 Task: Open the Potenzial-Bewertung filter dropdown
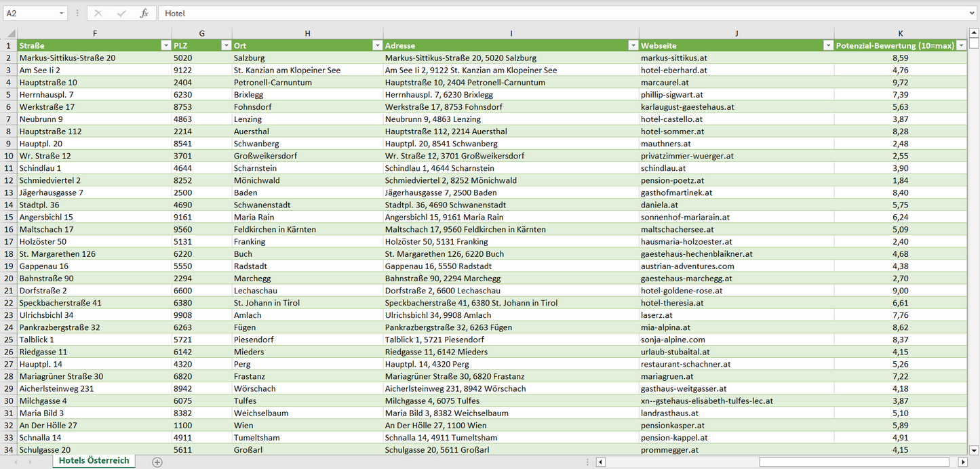(960, 45)
